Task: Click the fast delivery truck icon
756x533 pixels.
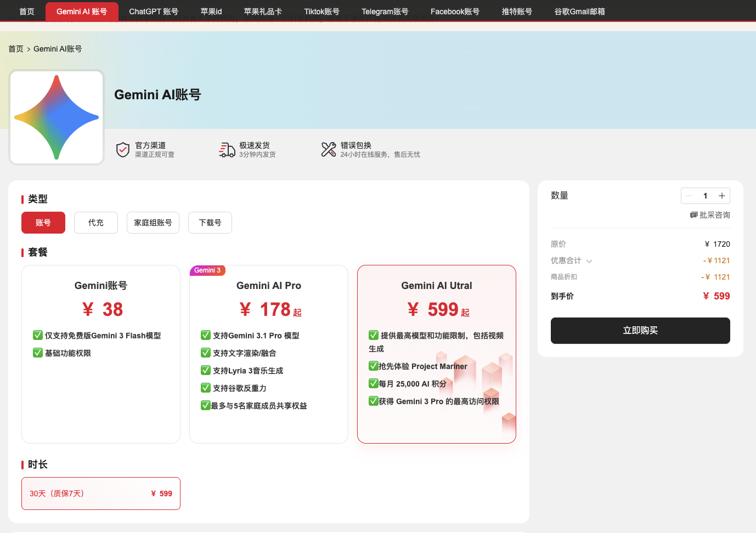Action: pos(227,149)
